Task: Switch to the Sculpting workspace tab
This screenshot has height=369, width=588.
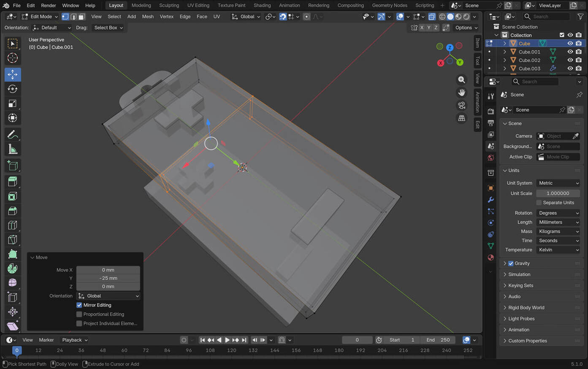Action: point(169,5)
